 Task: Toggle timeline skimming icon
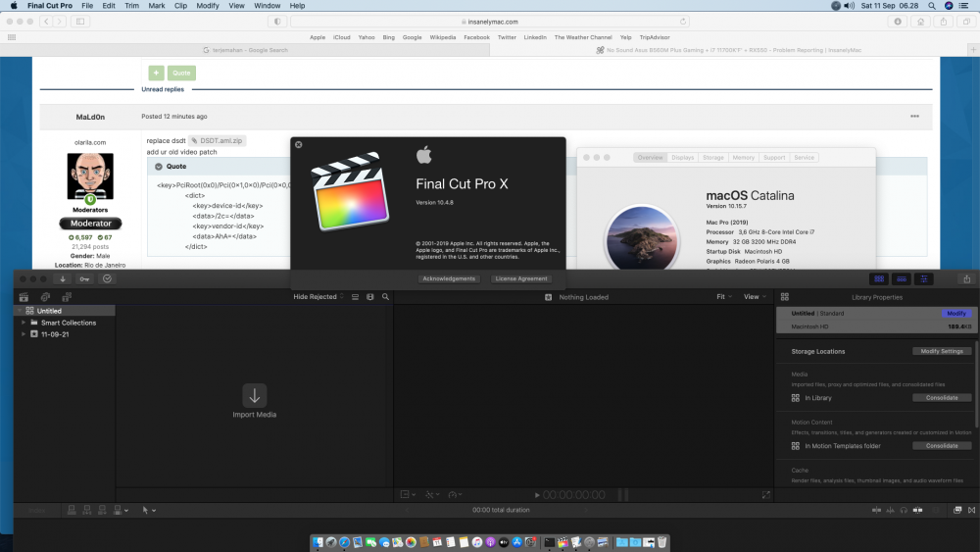point(876,510)
